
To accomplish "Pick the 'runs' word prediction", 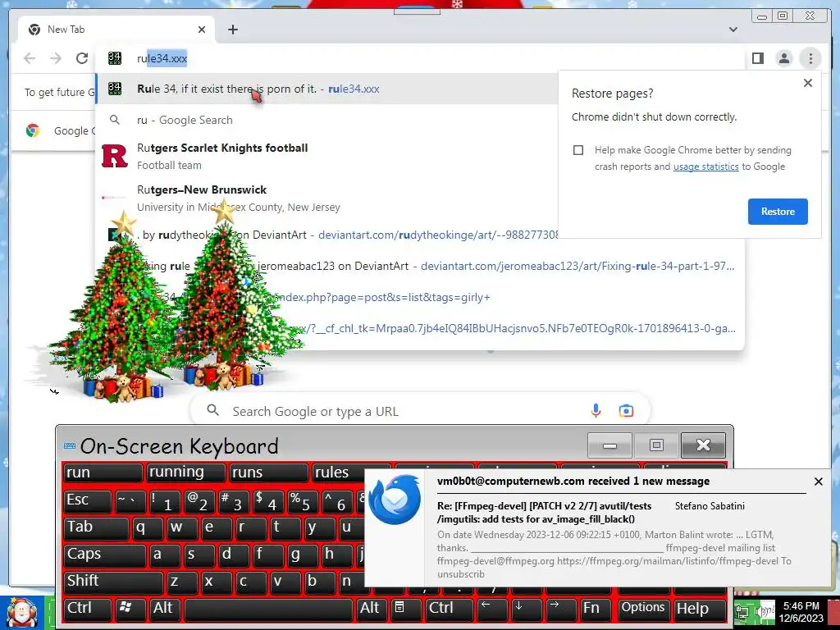I will (x=269, y=472).
